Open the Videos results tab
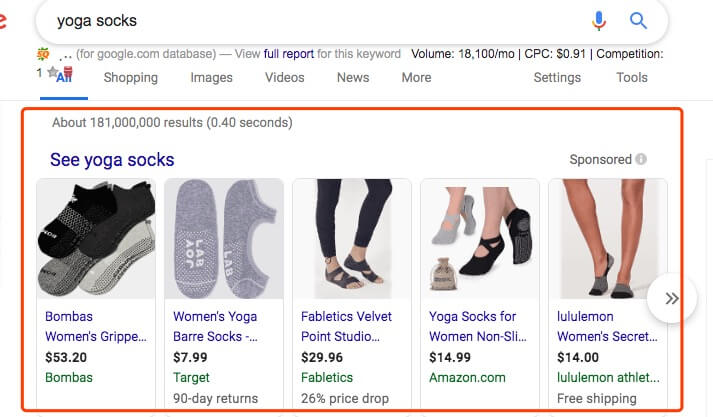The width and height of the screenshot is (713, 417). point(285,77)
